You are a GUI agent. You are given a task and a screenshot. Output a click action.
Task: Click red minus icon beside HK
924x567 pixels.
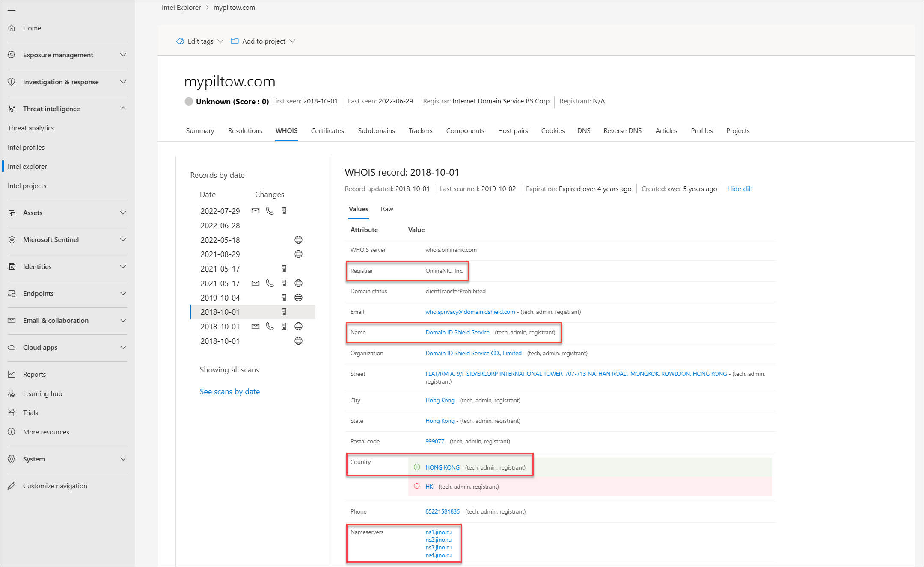417,486
